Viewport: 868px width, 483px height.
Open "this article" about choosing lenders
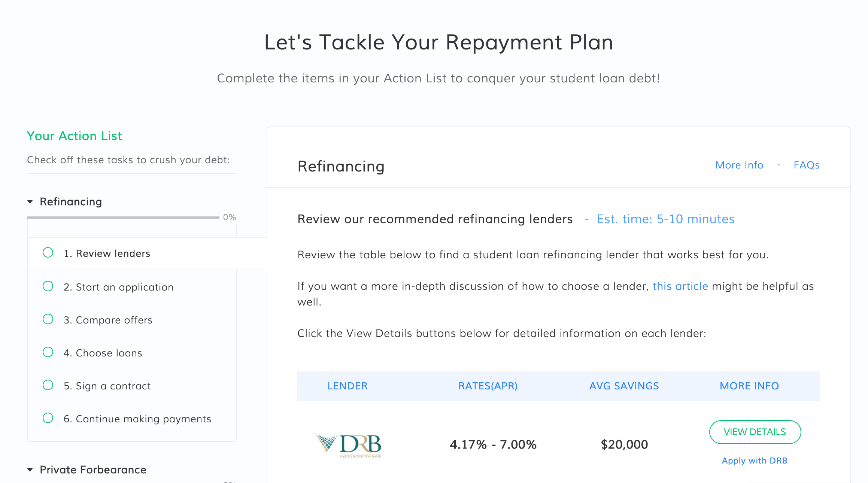coord(680,286)
